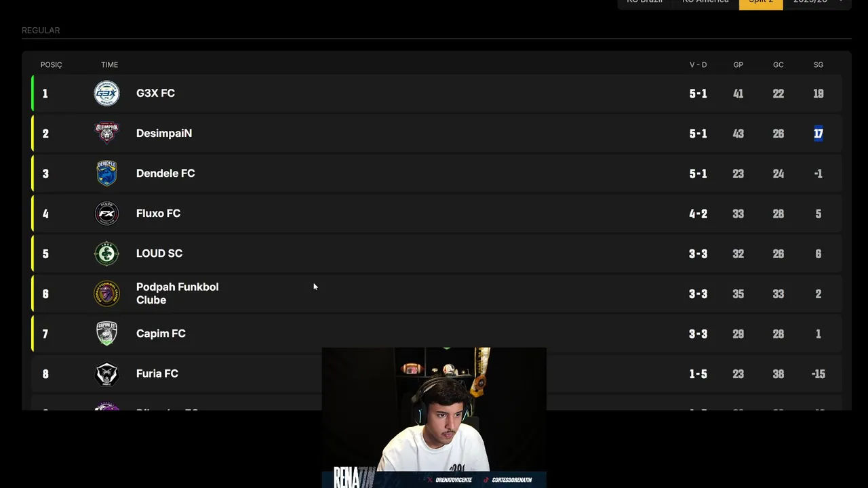
Task: Click Podpah Funkbol Clube's GC value 33
Action: tap(778, 293)
